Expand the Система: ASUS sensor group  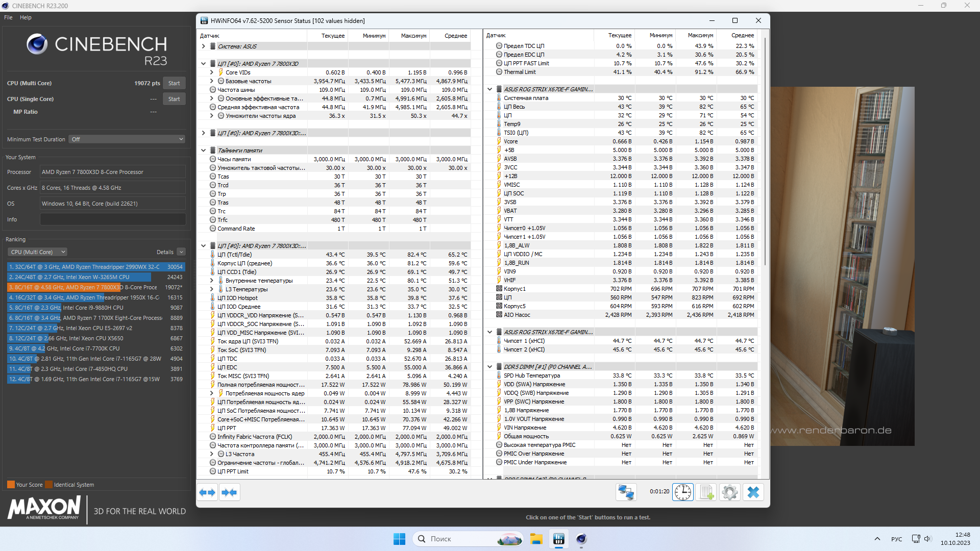tap(203, 46)
